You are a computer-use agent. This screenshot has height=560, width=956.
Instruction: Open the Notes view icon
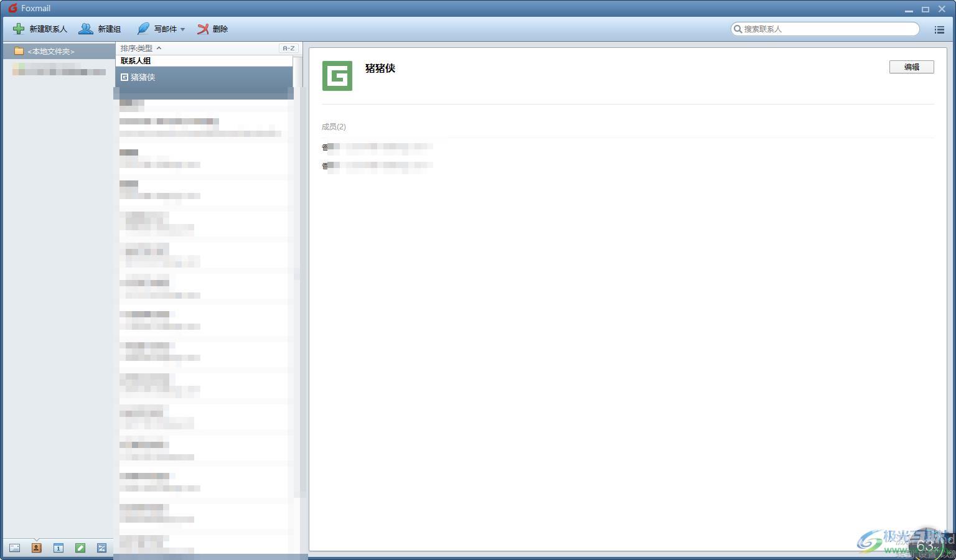(80, 548)
